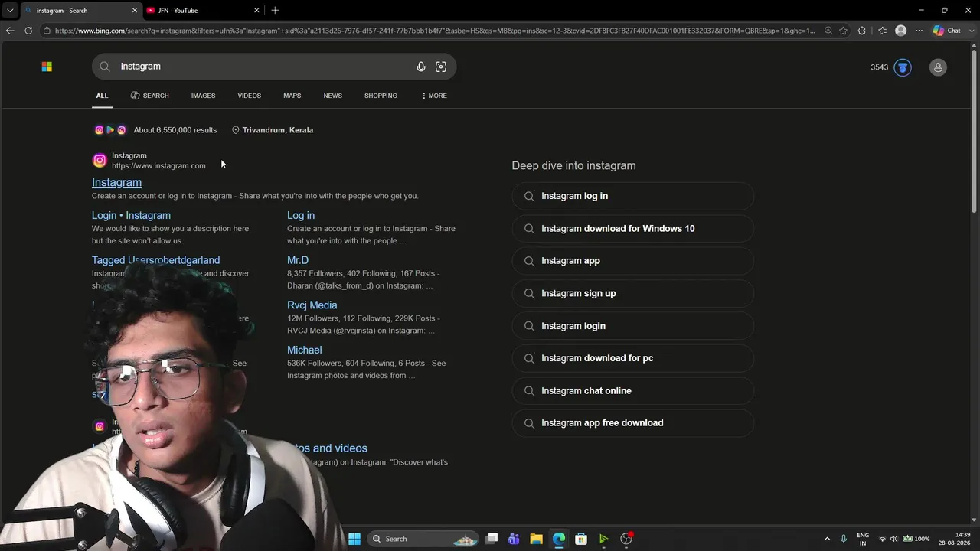Choose Instagram download for pc suggestion
980x551 pixels.
click(x=633, y=358)
